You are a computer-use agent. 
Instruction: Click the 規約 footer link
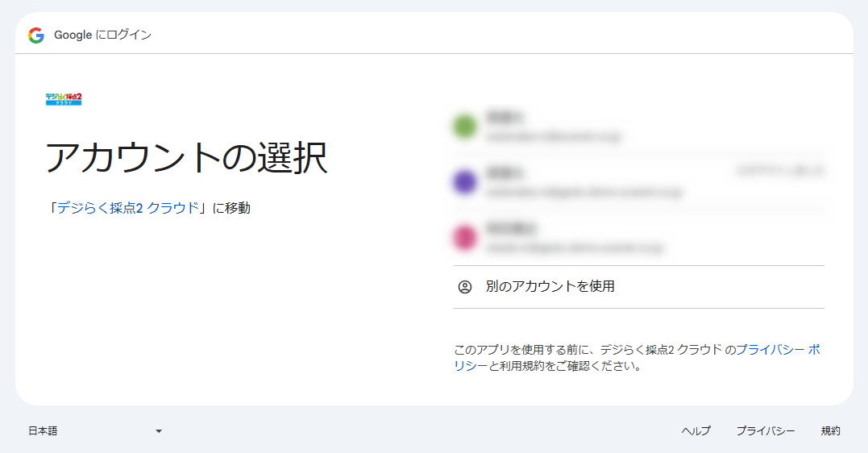click(830, 431)
